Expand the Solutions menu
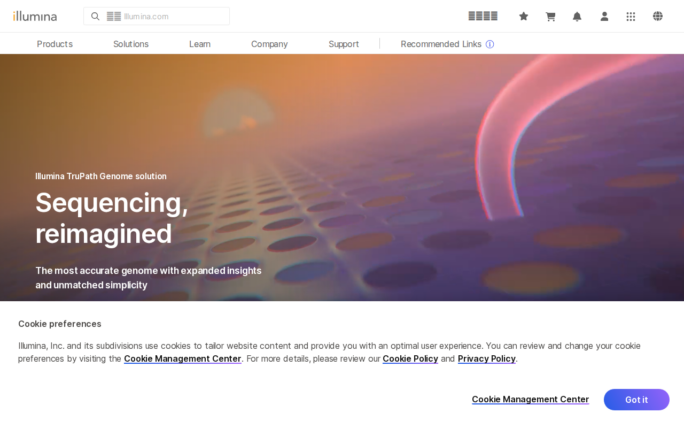Screen dimensions: 684x428 pyautogui.click(x=131, y=44)
